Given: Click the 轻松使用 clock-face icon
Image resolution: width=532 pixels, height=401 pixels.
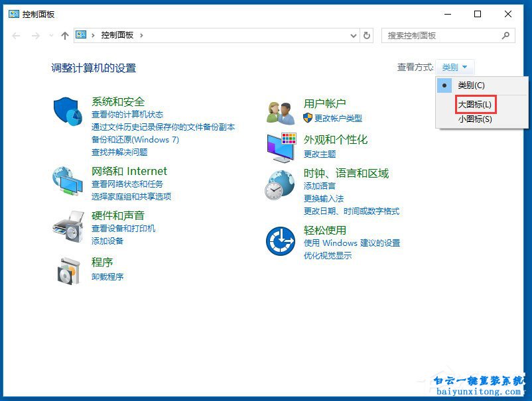Looking at the screenshot, I should [281, 242].
